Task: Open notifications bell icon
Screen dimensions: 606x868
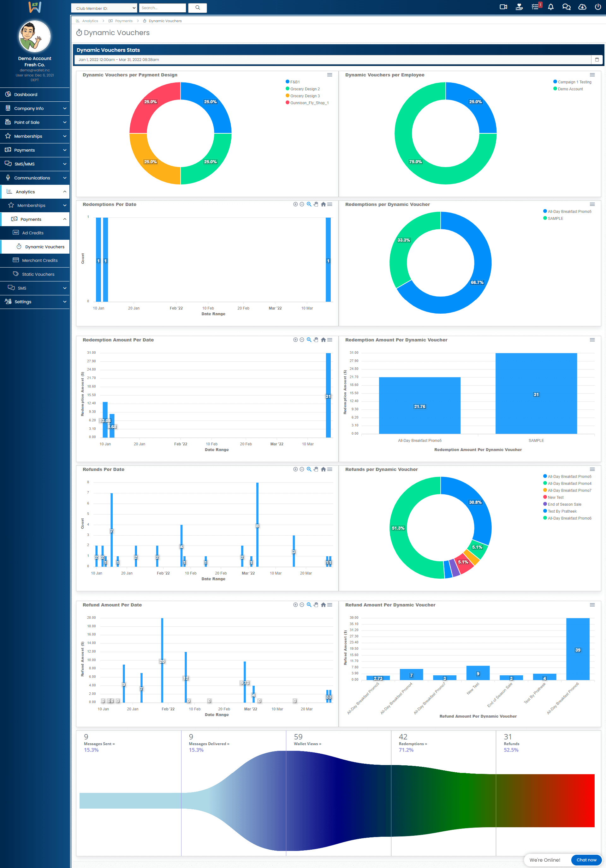Action: 550,7
